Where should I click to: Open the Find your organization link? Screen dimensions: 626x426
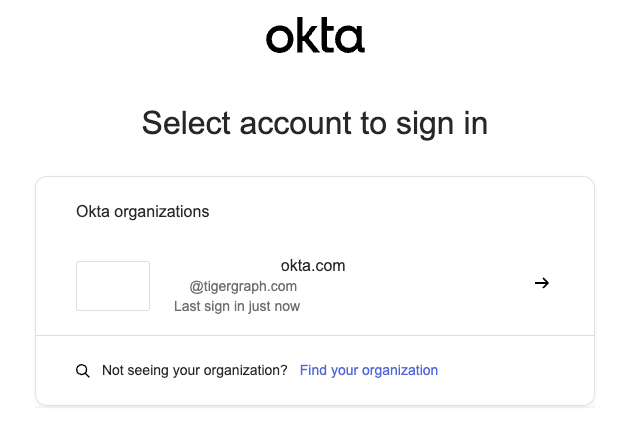[369, 370]
